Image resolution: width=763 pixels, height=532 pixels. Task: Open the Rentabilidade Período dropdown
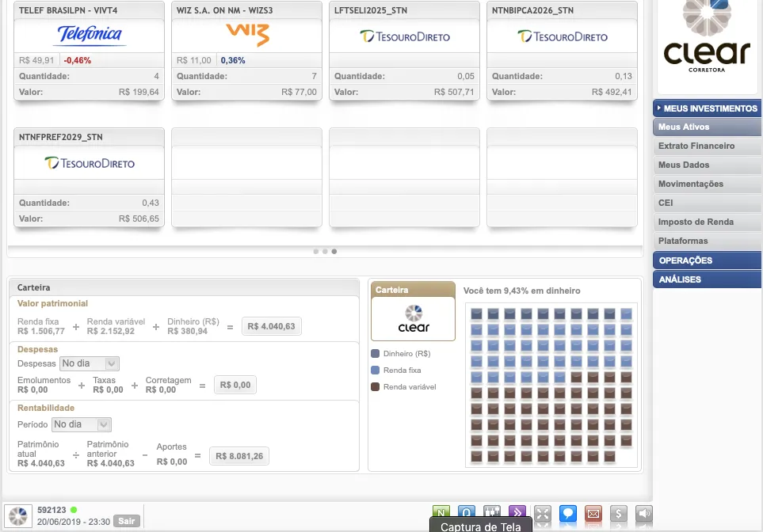pyautogui.click(x=82, y=424)
